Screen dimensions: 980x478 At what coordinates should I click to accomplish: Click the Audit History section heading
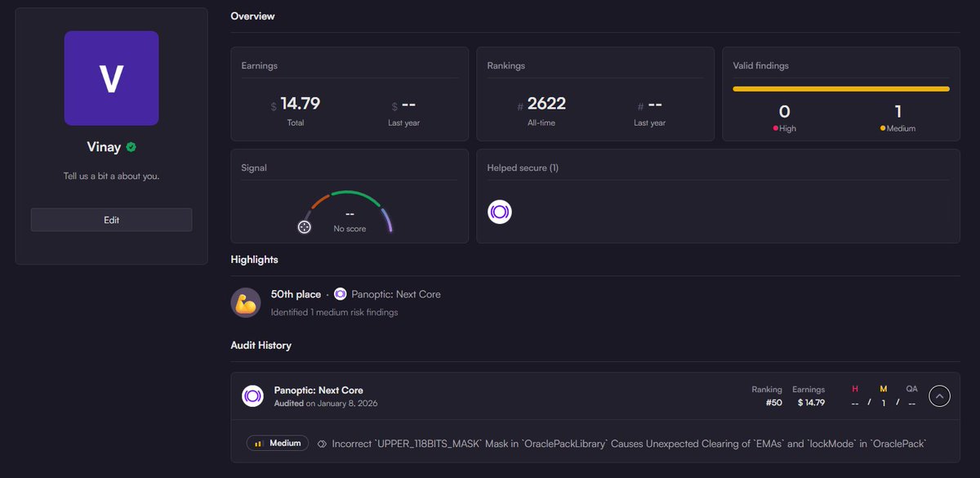point(261,346)
